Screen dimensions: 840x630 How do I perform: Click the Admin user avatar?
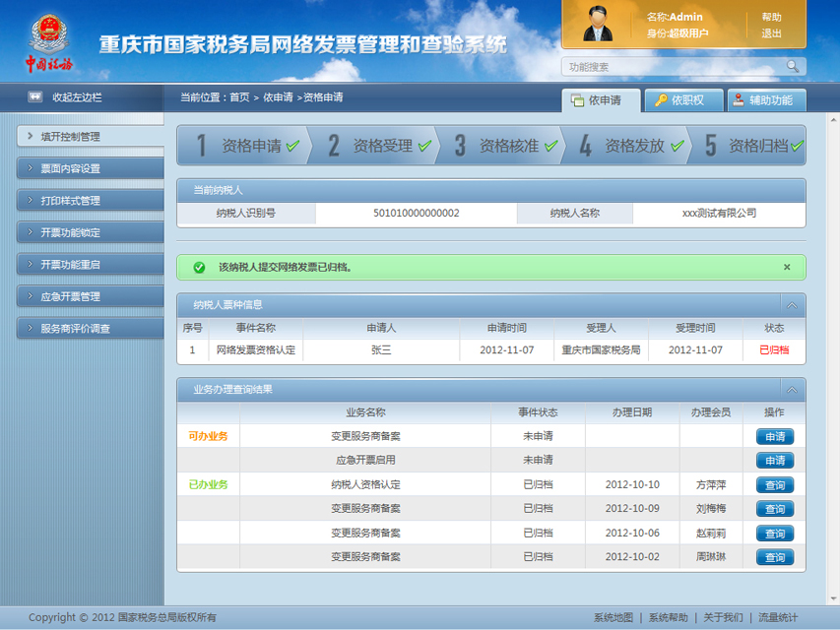pos(598,24)
